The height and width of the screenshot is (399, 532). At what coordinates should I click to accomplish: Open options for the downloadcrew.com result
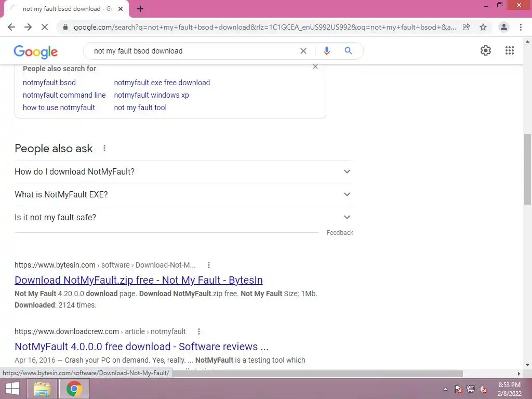(x=199, y=331)
